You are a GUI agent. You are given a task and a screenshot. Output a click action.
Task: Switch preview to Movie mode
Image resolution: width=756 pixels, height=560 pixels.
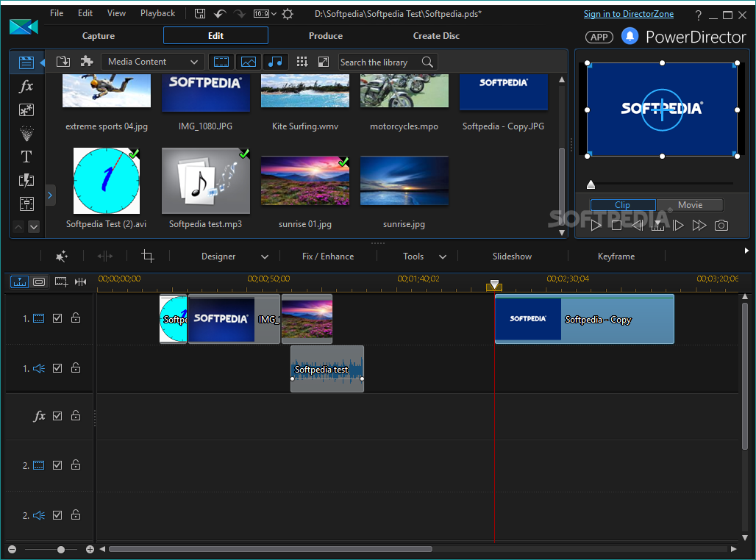tap(690, 205)
